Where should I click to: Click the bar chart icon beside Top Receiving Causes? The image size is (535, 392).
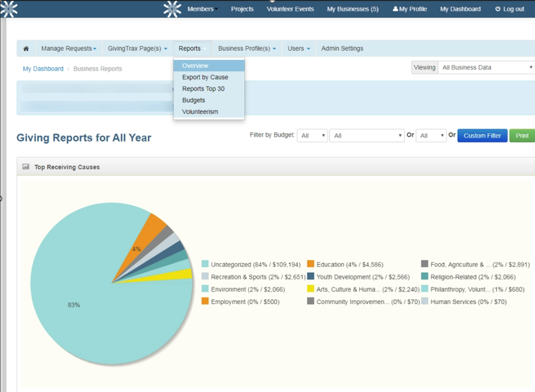[26, 167]
